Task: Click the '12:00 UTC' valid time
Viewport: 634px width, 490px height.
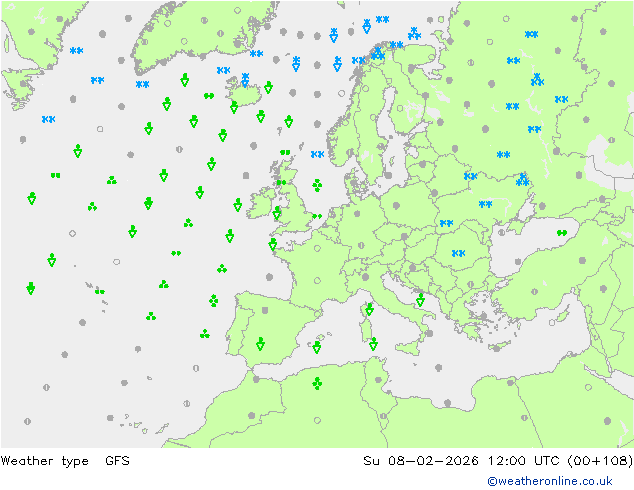Action: click(523, 460)
